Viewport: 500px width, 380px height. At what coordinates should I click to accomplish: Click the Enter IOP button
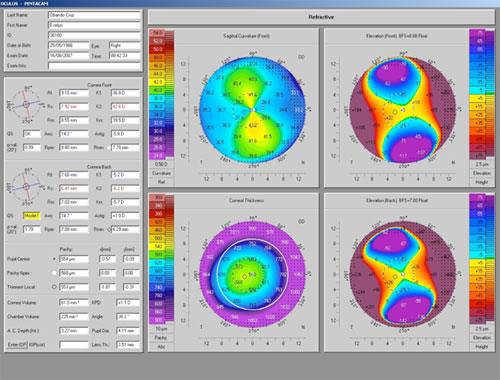(x=17, y=345)
